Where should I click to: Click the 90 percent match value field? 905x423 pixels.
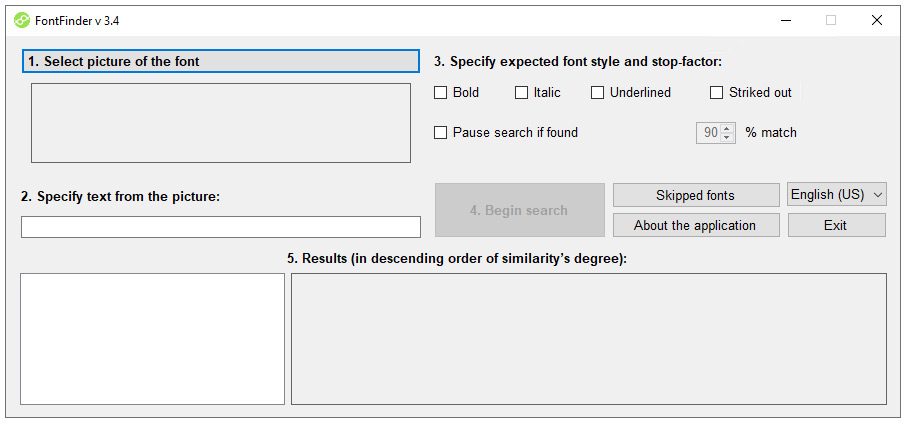(709, 133)
